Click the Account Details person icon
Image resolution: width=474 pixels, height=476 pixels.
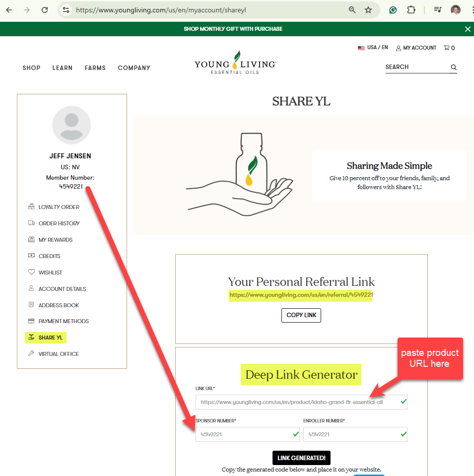point(31,288)
